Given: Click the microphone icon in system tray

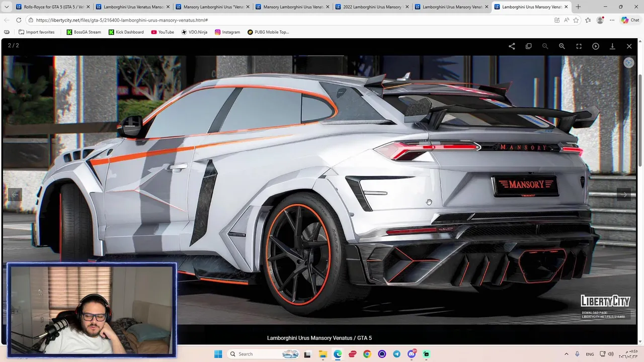Looking at the screenshot, I should 577,354.
